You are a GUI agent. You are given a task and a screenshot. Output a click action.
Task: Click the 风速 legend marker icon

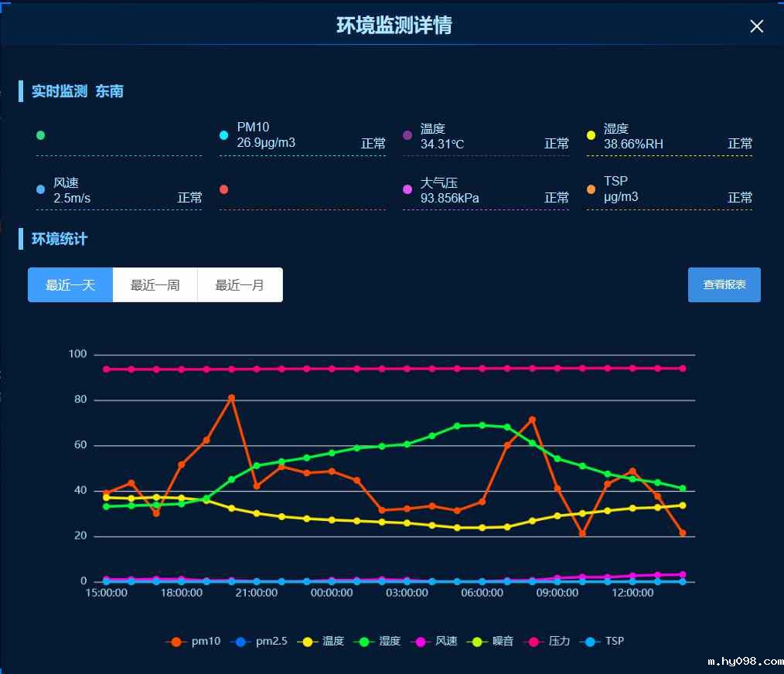(421, 641)
